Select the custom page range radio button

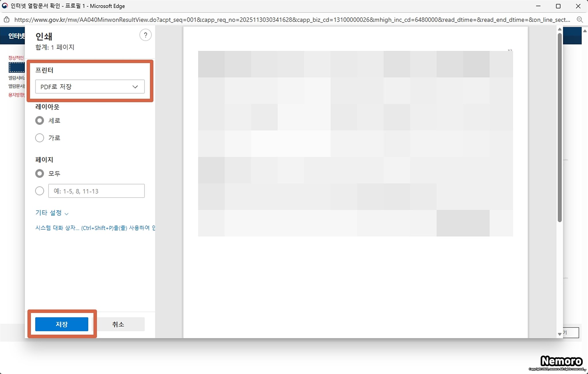coord(40,191)
